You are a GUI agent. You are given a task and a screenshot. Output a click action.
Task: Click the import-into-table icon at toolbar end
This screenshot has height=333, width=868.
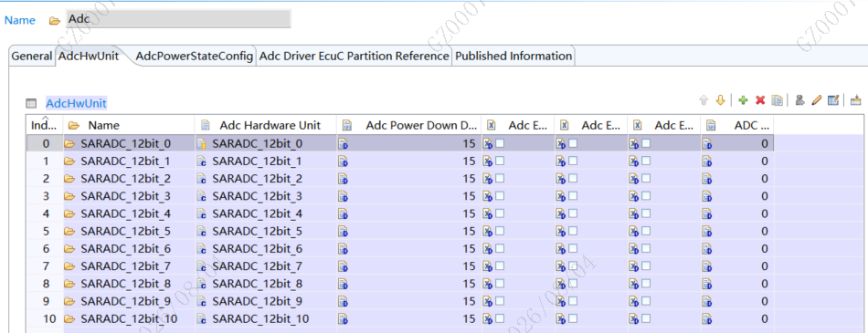tap(856, 100)
